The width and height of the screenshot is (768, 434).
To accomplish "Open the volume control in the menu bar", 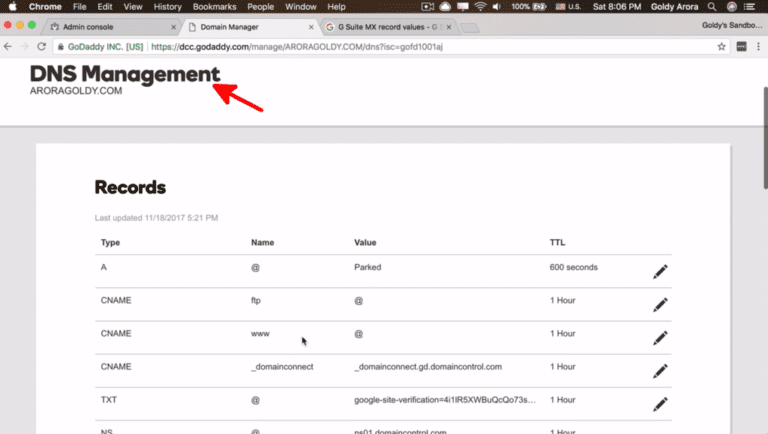I will point(497,7).
